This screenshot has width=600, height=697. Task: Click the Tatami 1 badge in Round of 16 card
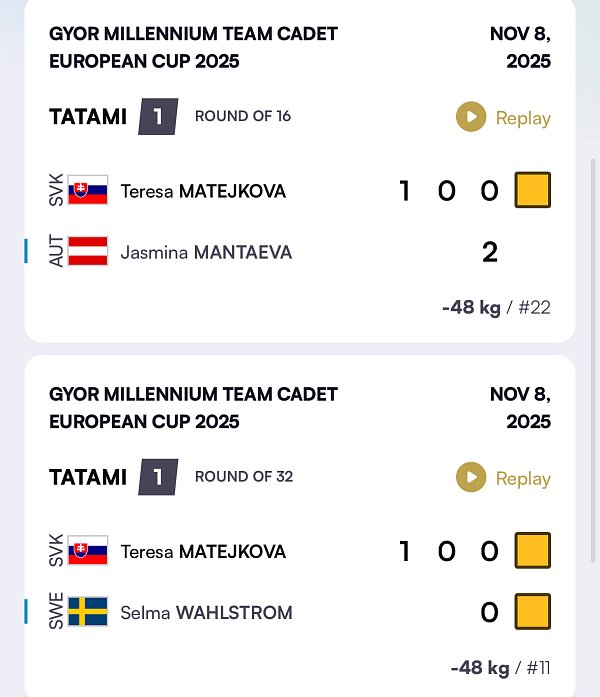(158, 116)
